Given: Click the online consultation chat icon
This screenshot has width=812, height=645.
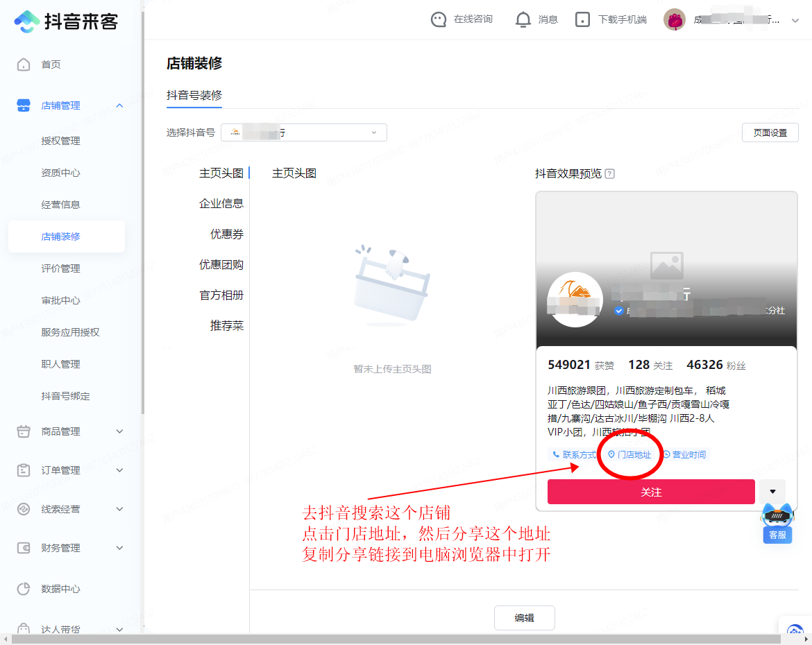Looking at the screenshot, I should [x=439, y=19].
